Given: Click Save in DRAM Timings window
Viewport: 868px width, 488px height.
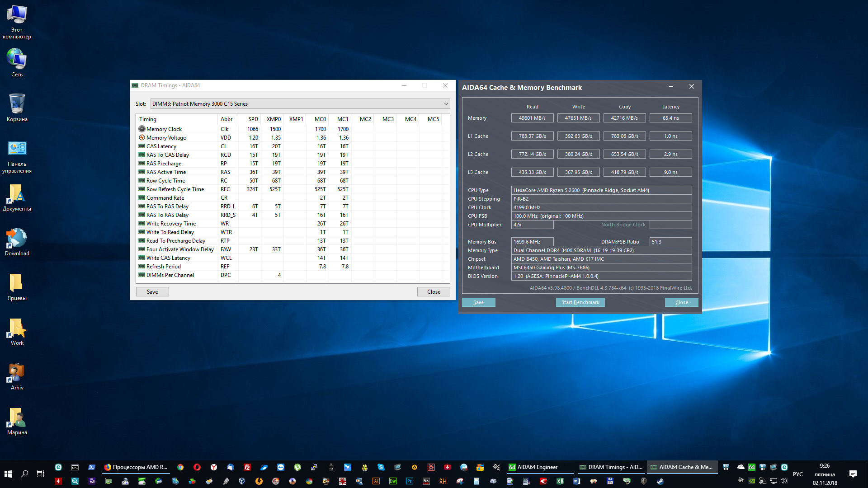Looking at the screenshot, I should 152,292.
